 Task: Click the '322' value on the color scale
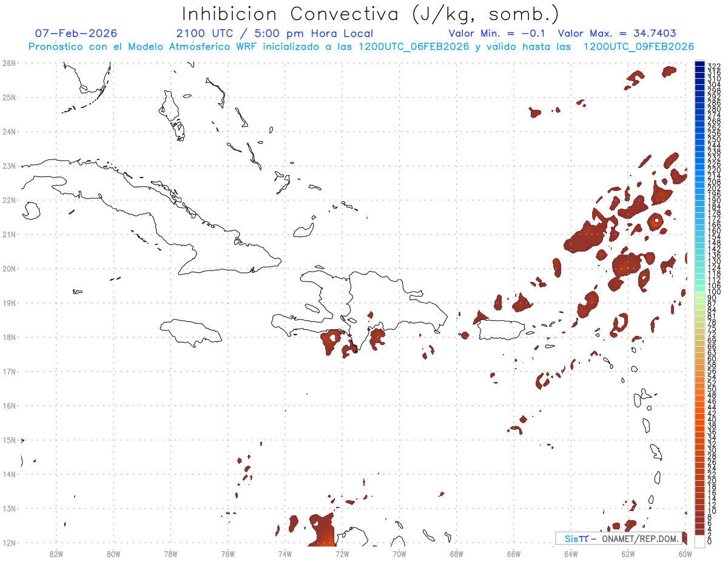click(x=714, y=65)
